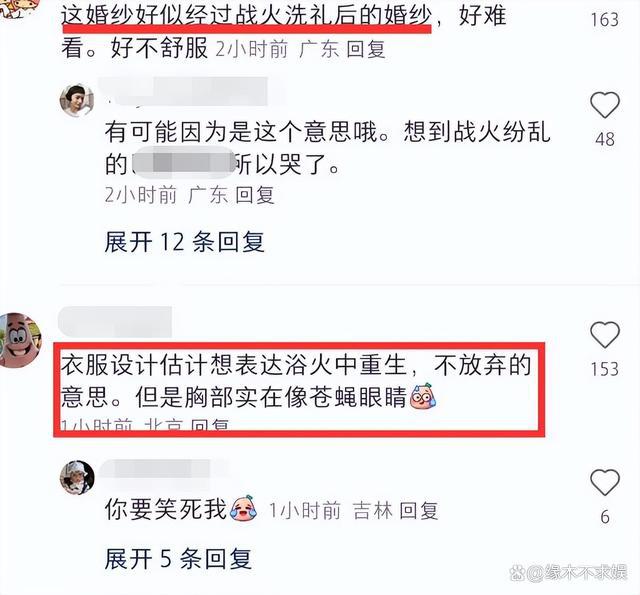Open blurred username above 你要笑死我
This screenshot has width=640, height=595.
coord(163,469)
